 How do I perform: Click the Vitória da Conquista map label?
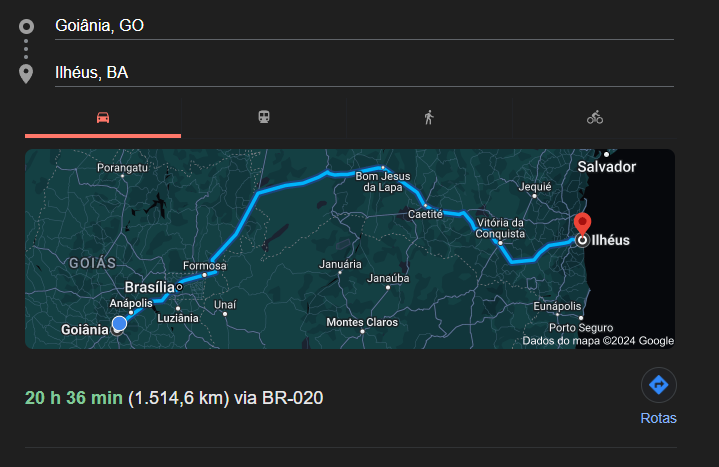(x=500, y=228)
